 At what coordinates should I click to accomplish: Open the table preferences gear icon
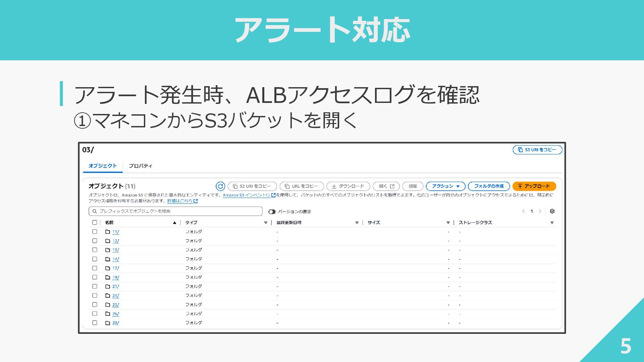click(x=552, y=211)
